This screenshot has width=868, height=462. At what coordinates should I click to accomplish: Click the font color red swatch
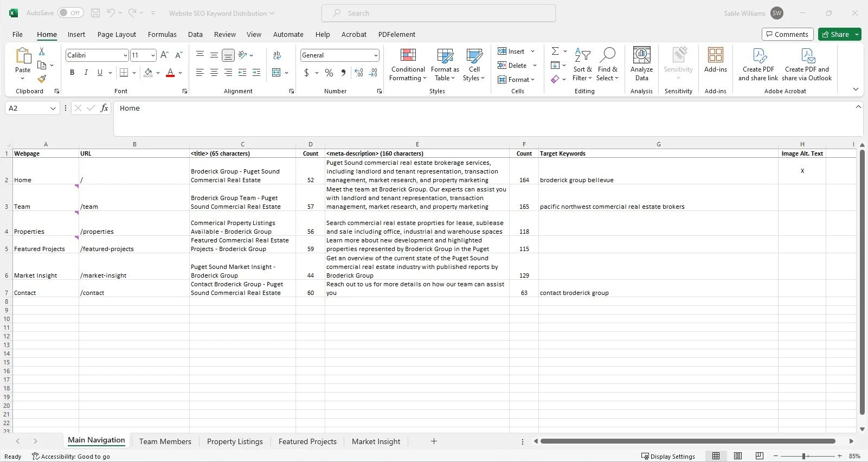coord(170,72)
